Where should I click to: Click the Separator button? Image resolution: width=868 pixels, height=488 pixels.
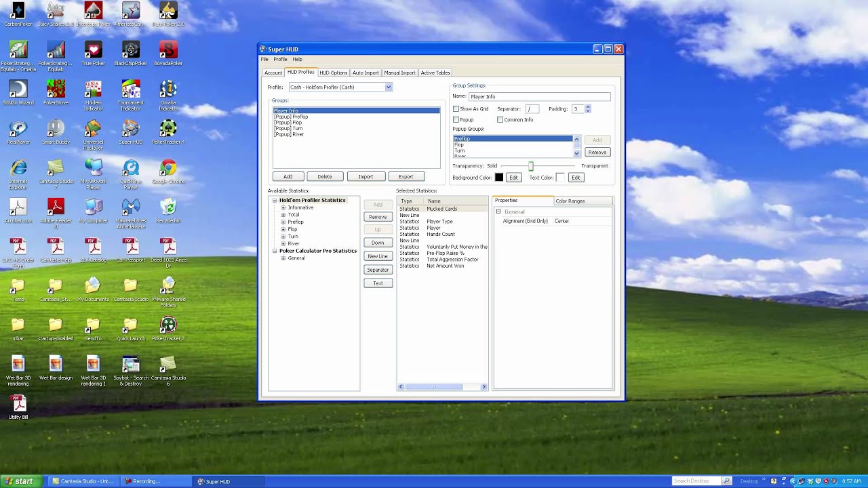coord(378,270)
